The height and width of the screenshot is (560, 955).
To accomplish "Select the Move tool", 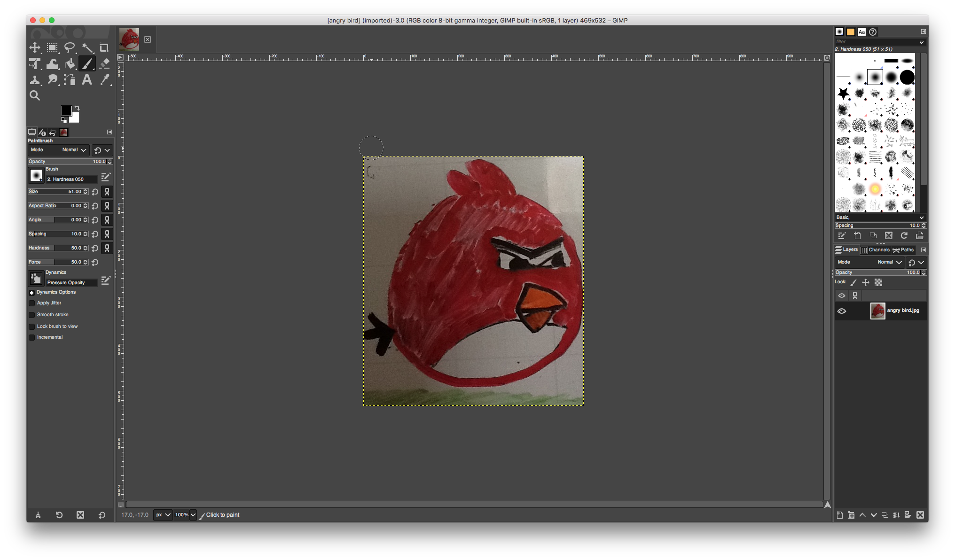I will tap(35, 47).
